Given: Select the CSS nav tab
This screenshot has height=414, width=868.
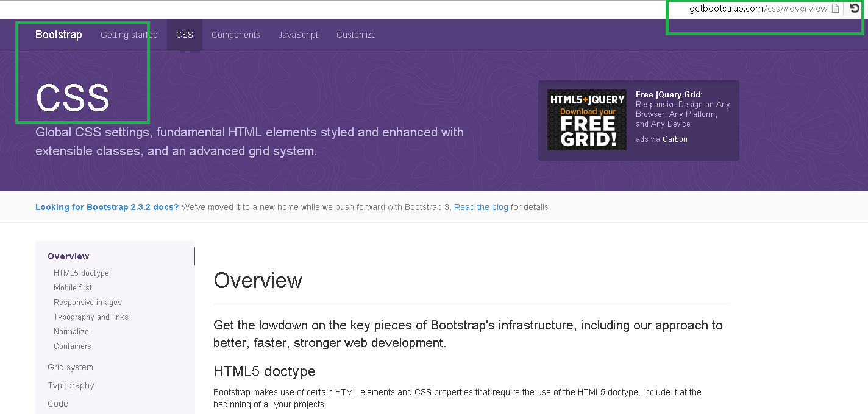Looking at the screenshot, I should click(185, 35).
